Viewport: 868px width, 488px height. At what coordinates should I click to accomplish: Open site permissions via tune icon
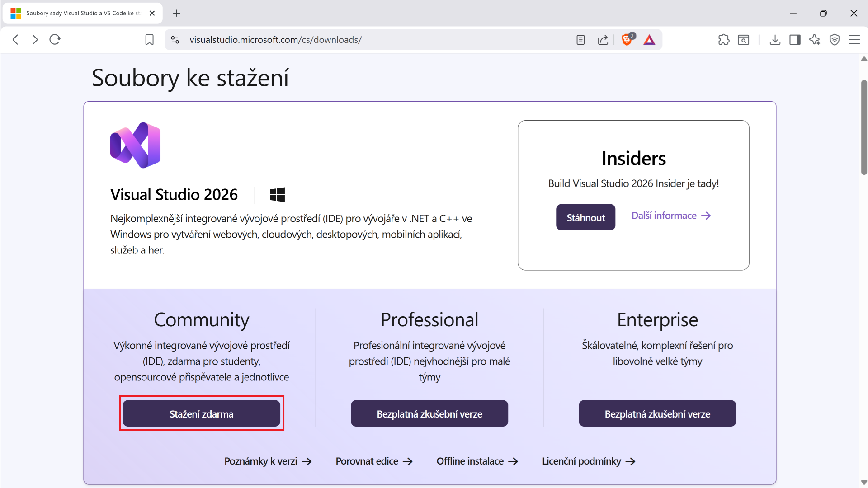[x=175, y=40]
